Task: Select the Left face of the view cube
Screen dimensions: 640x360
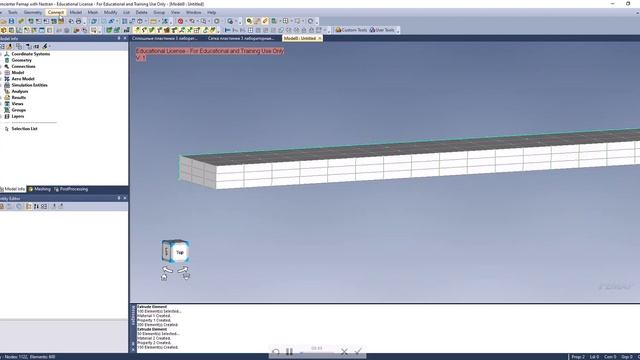Action: pos(166,251)
